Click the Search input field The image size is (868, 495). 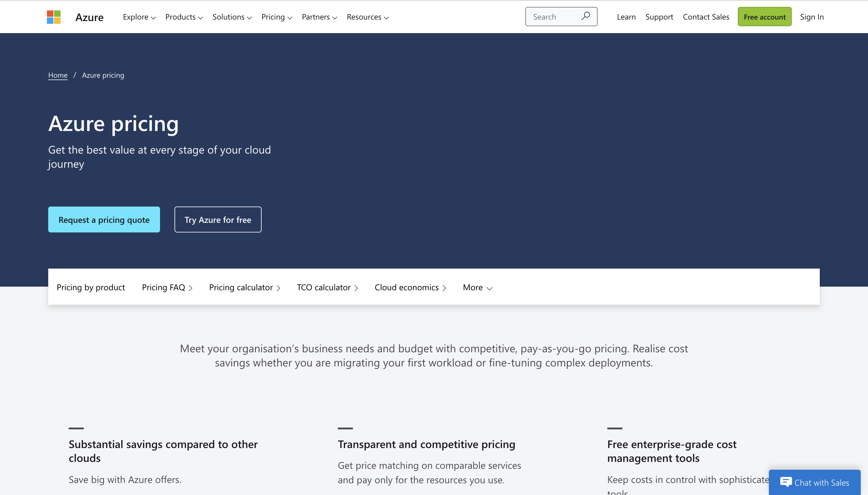click(560, 16)
